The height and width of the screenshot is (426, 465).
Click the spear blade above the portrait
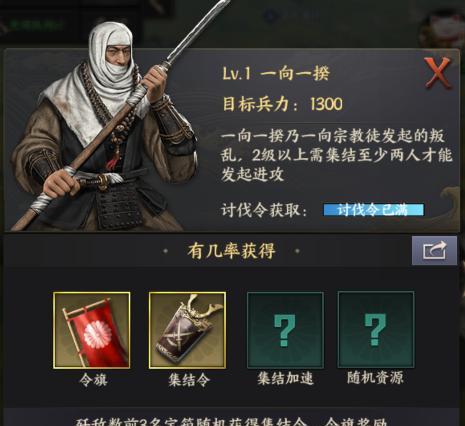[198, 32]
